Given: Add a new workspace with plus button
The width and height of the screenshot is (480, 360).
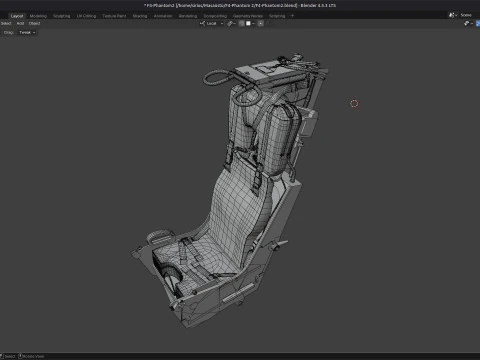Looking at the screenshot, I should (293, 16).
